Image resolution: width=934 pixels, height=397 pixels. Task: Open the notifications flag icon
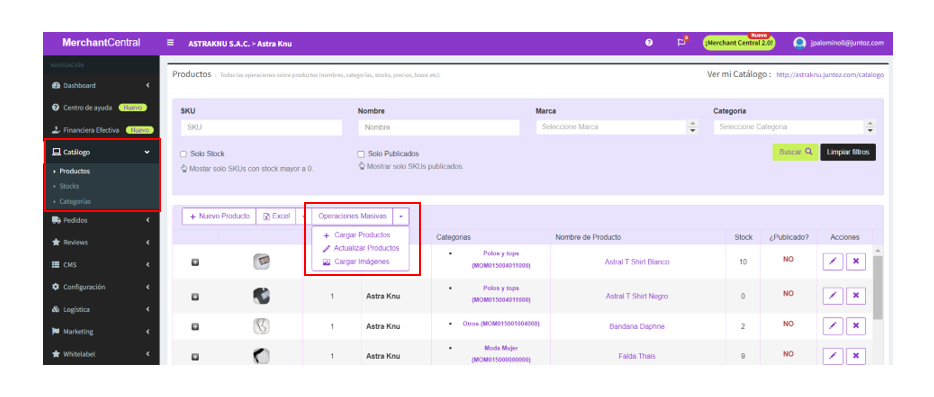point(681,42)
